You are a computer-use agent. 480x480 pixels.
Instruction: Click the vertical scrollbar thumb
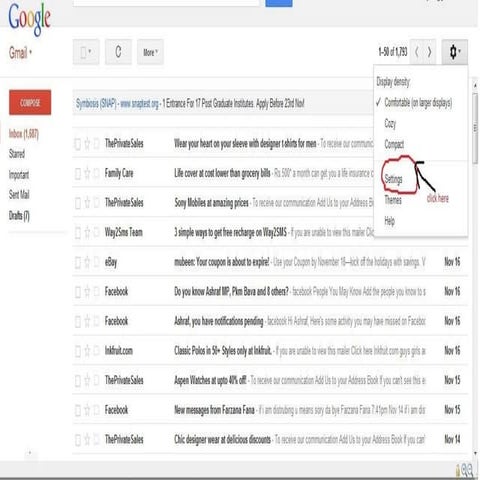click(476, 128)
